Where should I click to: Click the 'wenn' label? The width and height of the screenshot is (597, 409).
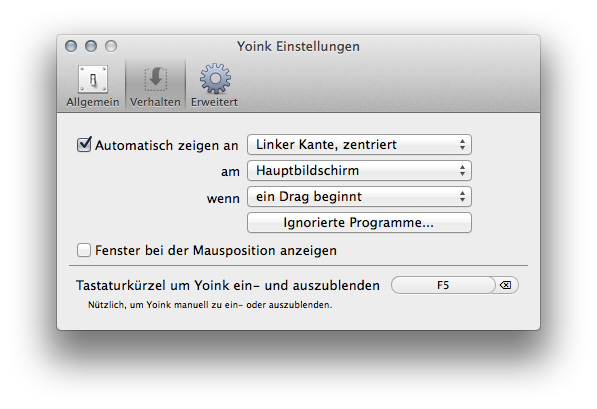[x=223, y=198]
